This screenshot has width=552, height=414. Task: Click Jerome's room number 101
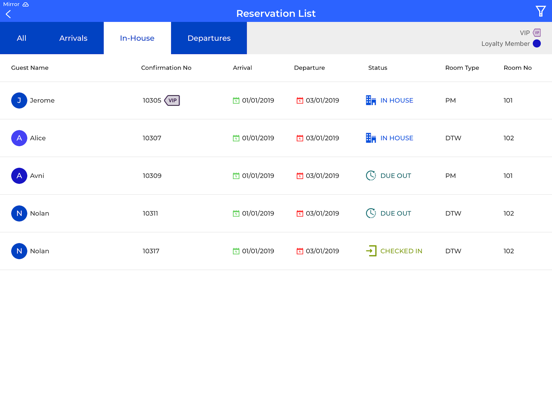pos(508,100)
